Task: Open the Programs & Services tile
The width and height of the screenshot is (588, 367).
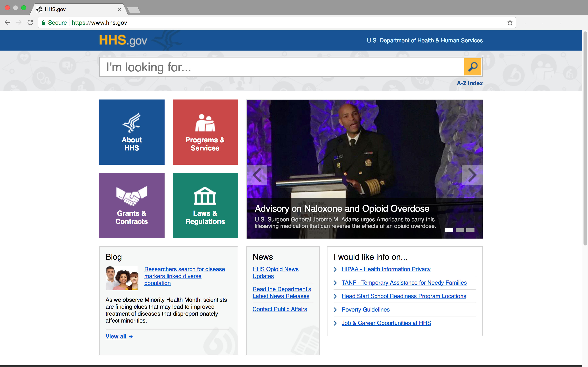Action: [x=205, y=132]
